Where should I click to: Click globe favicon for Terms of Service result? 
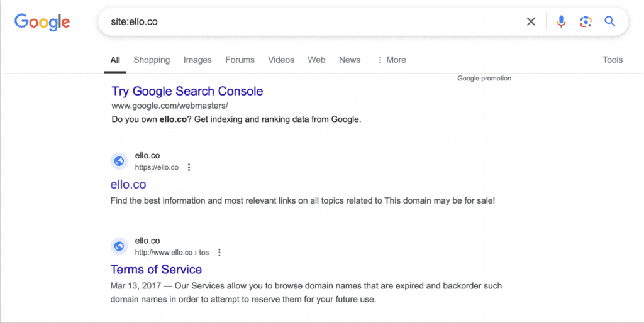(119, 246)
